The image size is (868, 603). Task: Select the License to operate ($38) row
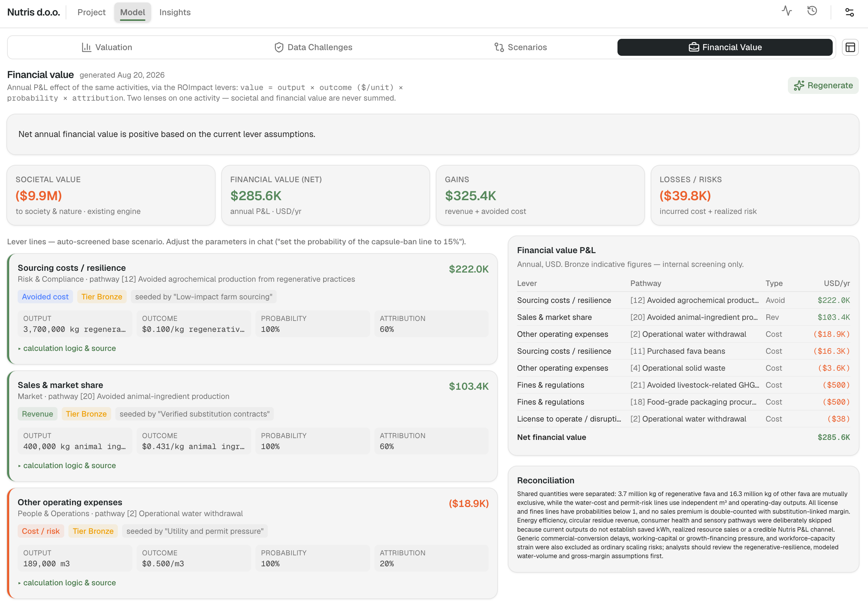click(683, 419)
